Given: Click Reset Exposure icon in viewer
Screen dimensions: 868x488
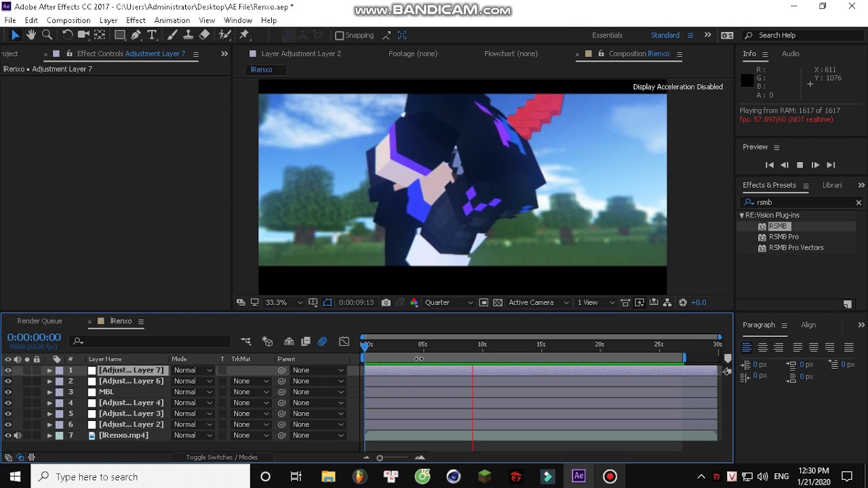Looking at the screenshot, I should click(x=683, y=303).
